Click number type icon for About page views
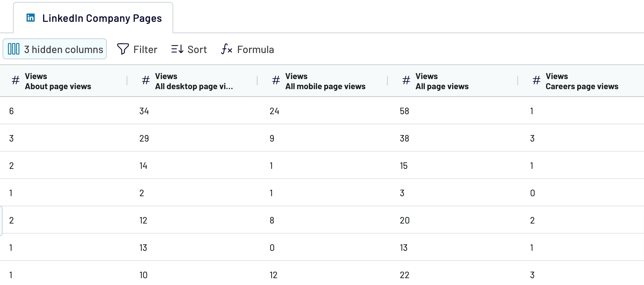The height and width of the screenshot is (285, 644). point(16,80)
